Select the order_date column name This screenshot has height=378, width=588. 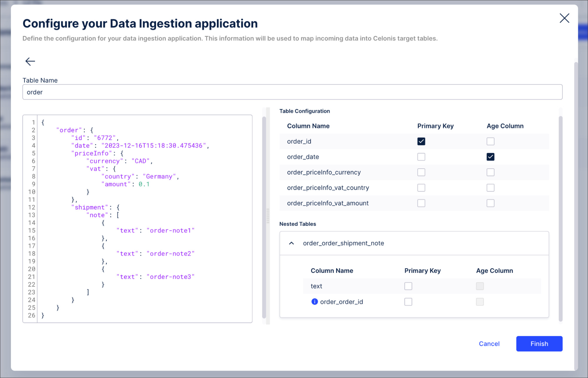pyautogui.click(x=303, y=157)
